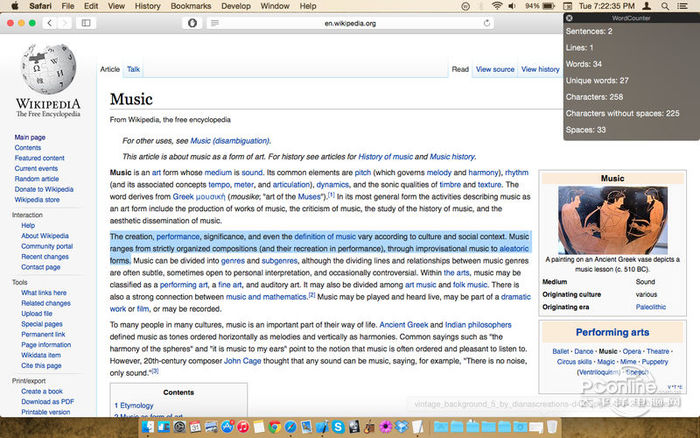Open the user account menu icon
700x438 pixels.
coord(646,6)
